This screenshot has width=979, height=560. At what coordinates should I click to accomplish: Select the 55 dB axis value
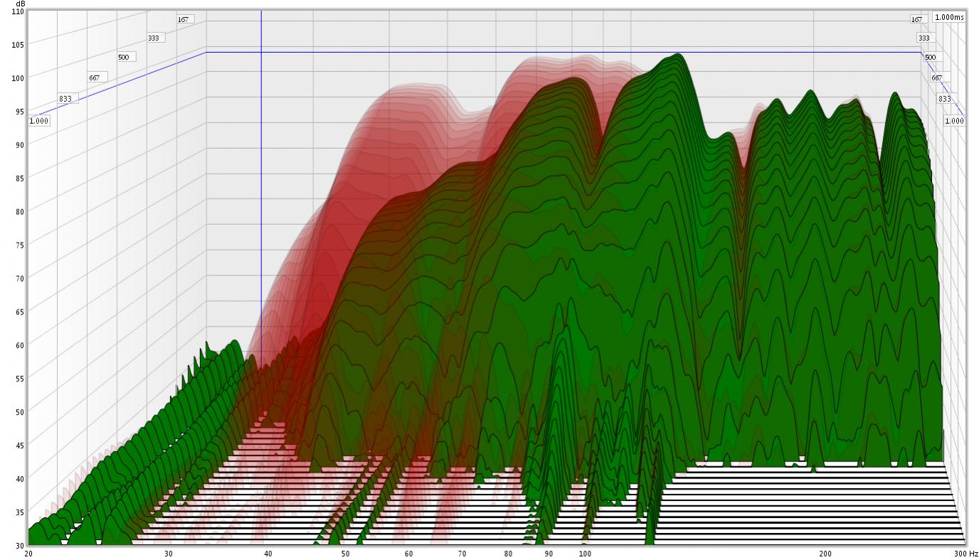[20, 379]
